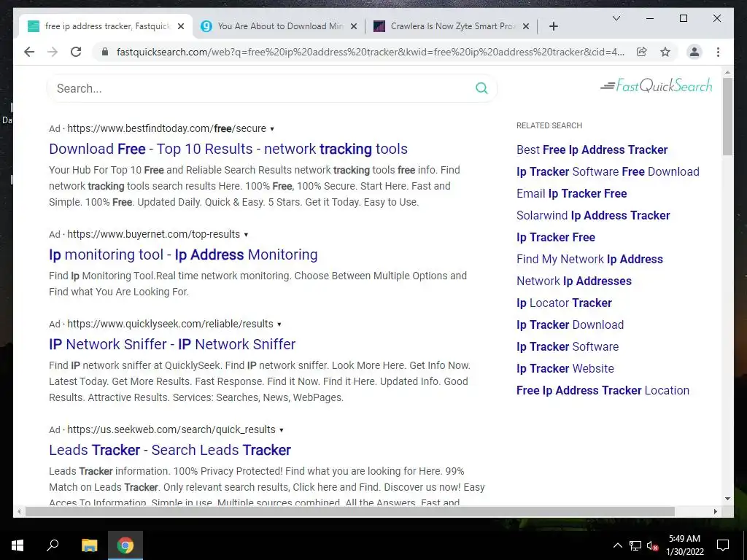The width and height of the screenshot is (747, 560).
Task: Open the Chrome profile avatar
Action: [x=694, y=52]
